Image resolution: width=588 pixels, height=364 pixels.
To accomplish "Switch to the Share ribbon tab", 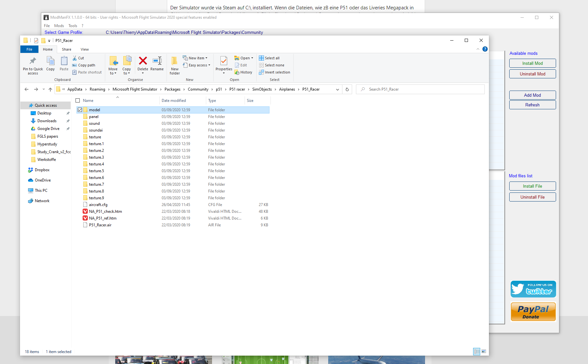I will [66, 49].
